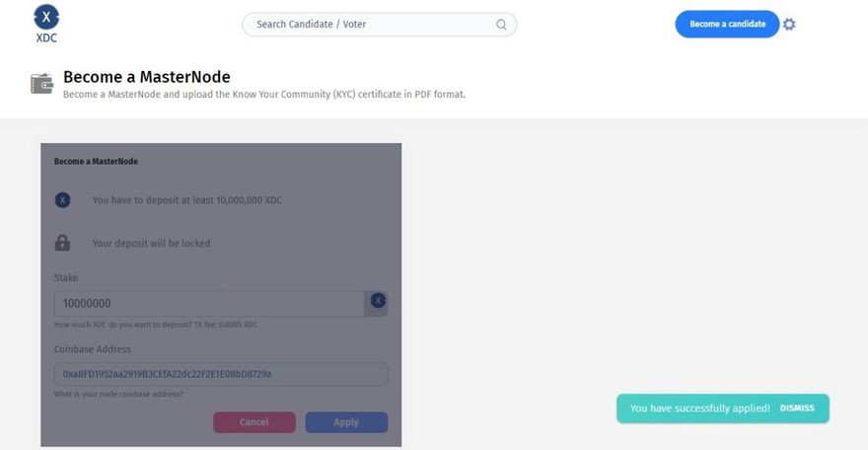Click the Stake amount input field
The width and height of the screenshot is (868, 450).
point(209,304)
